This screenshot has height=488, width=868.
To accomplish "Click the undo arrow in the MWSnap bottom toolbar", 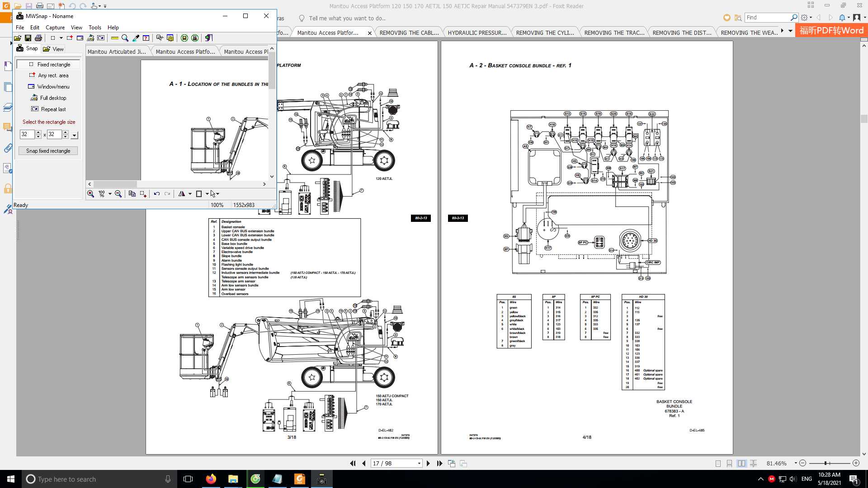I will point(156,194).
